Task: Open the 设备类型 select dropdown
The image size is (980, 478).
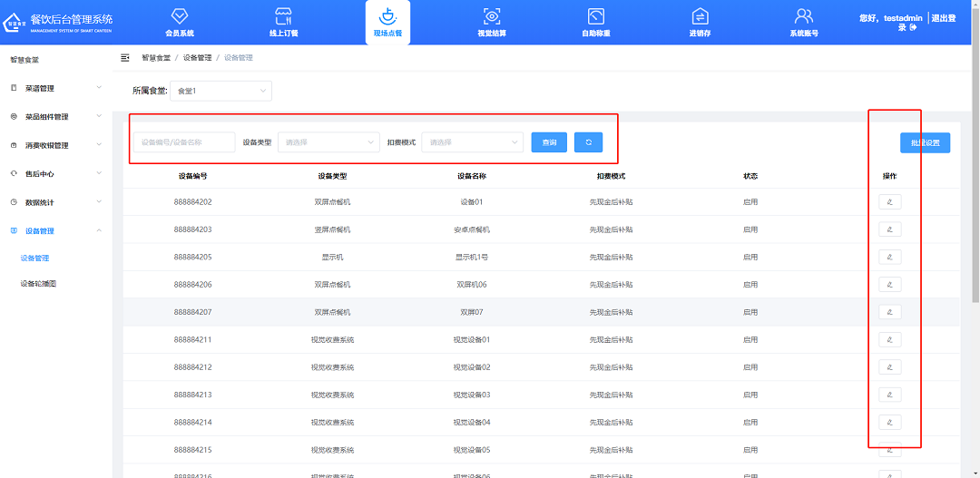Action: (328, 142)
